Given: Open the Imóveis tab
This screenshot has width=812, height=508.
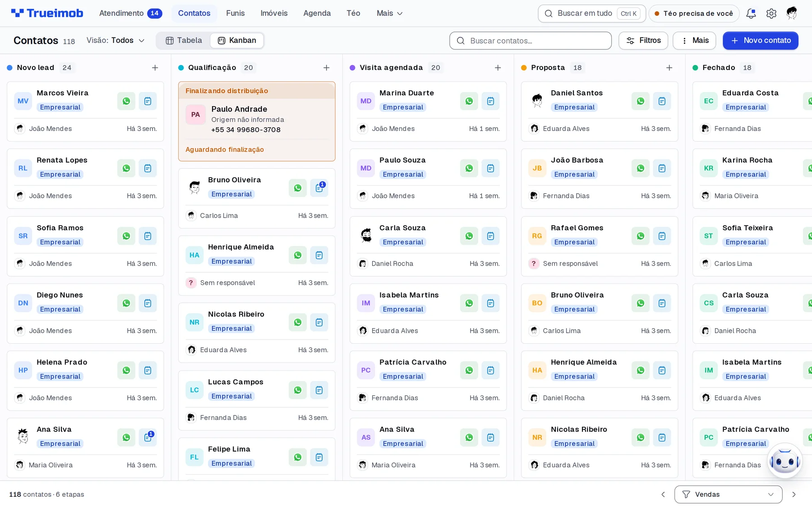Looking at the screenshot, I should tap(274, 14).
